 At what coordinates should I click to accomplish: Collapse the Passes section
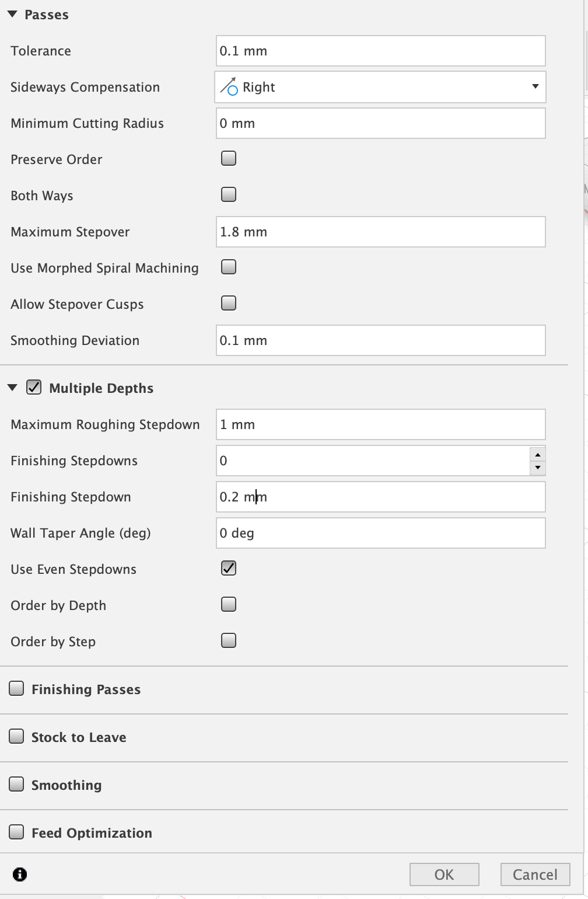tap(13, 14)
